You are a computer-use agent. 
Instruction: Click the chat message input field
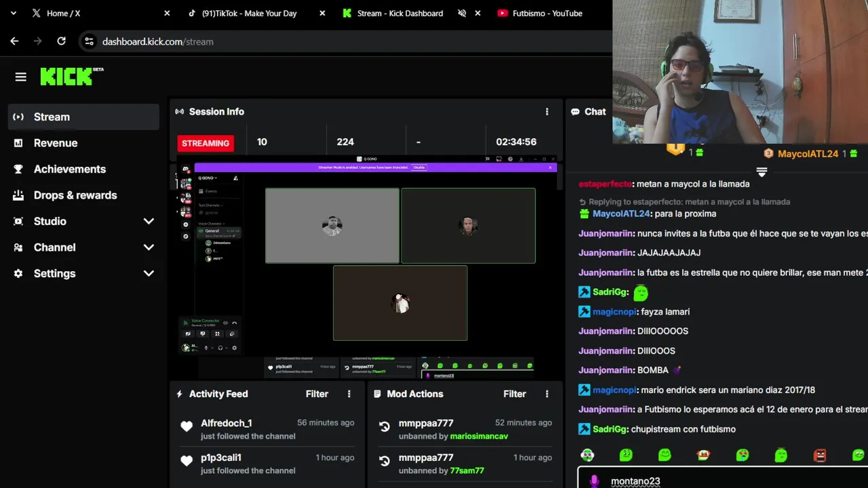point(723,479)
